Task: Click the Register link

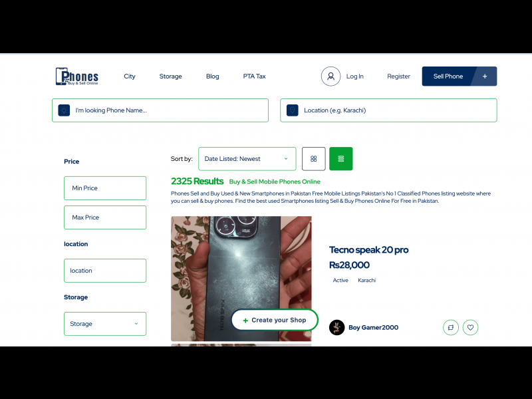Action: [x=398, y=76]
